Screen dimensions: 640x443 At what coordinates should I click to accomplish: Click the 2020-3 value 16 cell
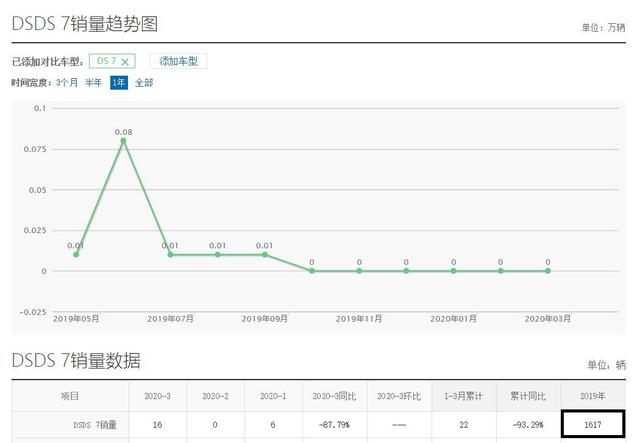pos(158,425)
